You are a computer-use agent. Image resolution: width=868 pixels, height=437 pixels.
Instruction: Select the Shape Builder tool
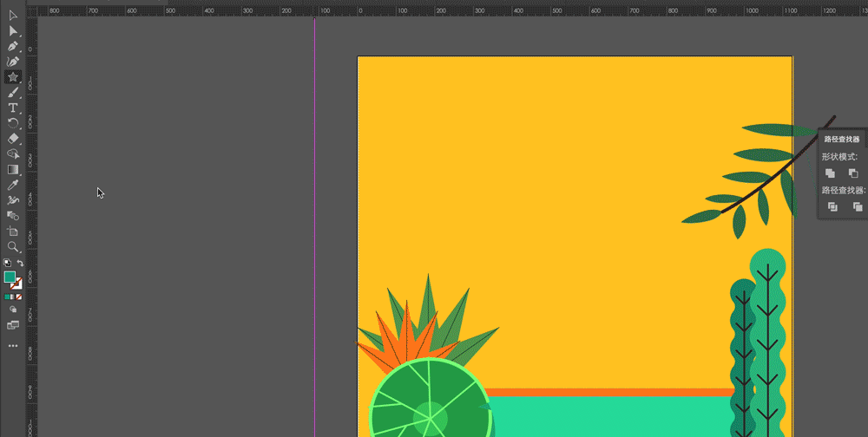(13, 153)
